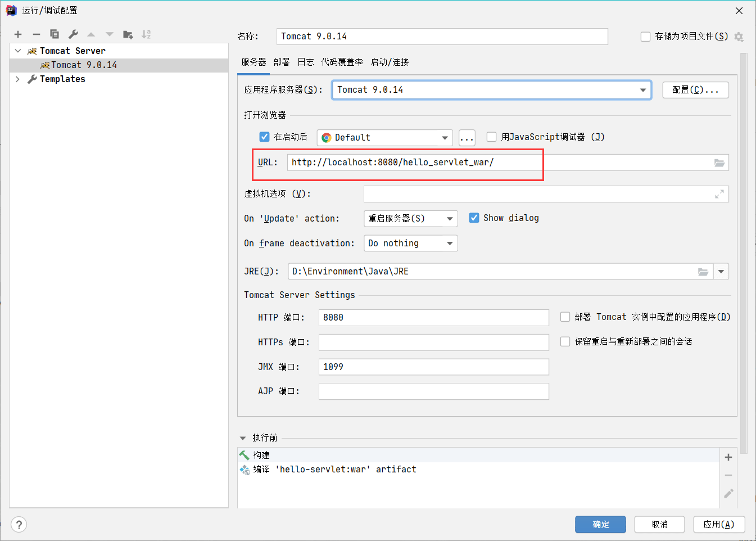Collapse Tomcat Server tree node
The width and height of the screenshot is (756, 541).
coord(18,51)
